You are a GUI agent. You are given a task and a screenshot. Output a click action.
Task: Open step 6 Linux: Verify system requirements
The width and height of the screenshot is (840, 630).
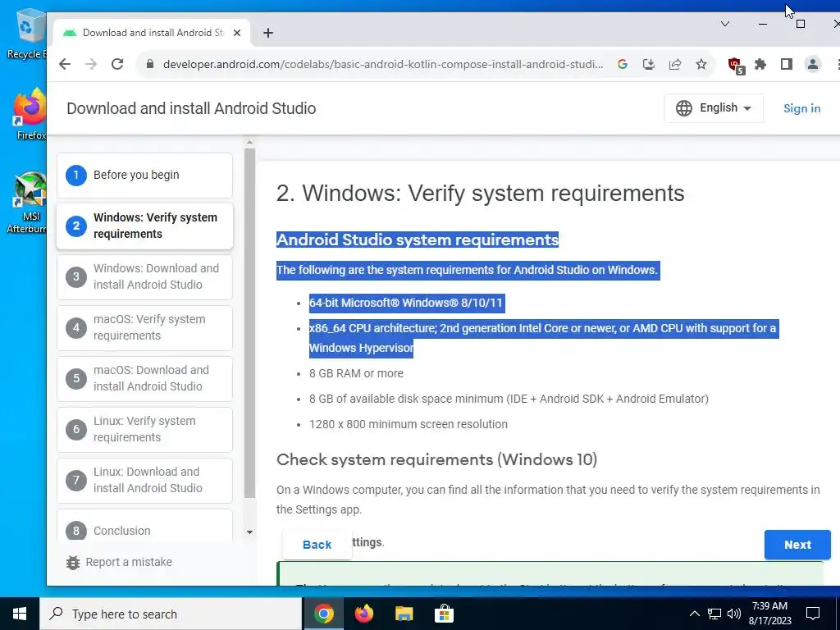pyautogui.click(x=144, y=430)
